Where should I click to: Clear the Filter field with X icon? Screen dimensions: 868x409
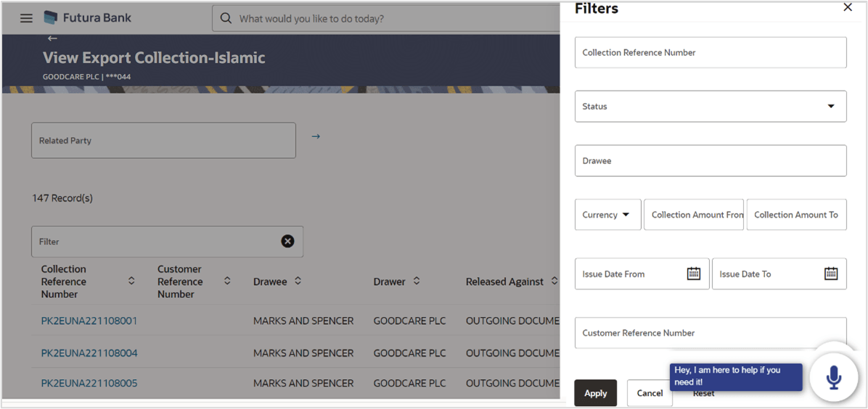point(287,241)
